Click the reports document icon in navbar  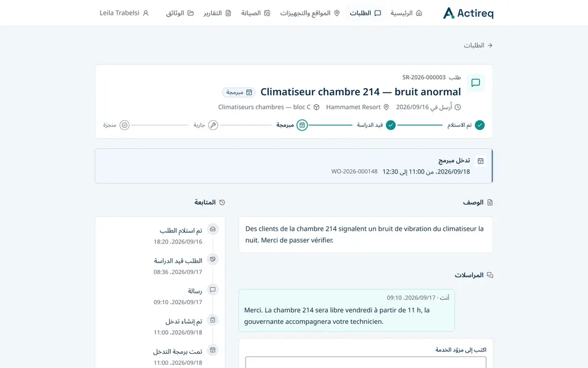click(x=228, y=13)
